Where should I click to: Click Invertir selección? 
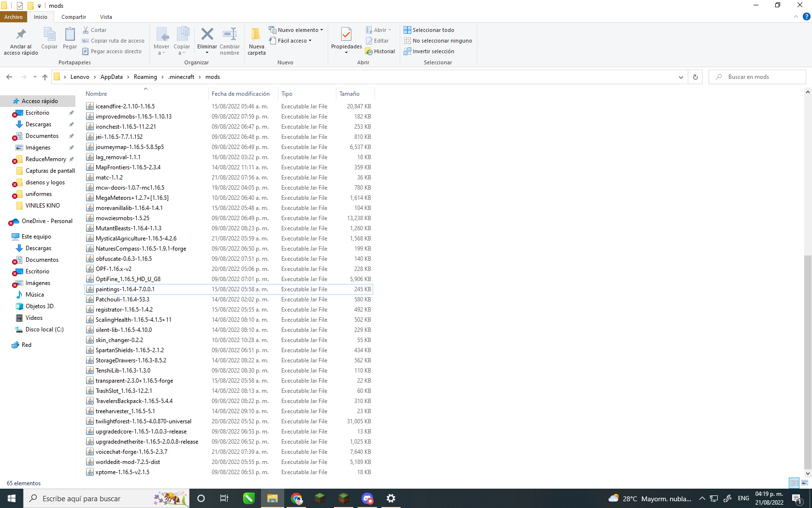pos(429,51)
